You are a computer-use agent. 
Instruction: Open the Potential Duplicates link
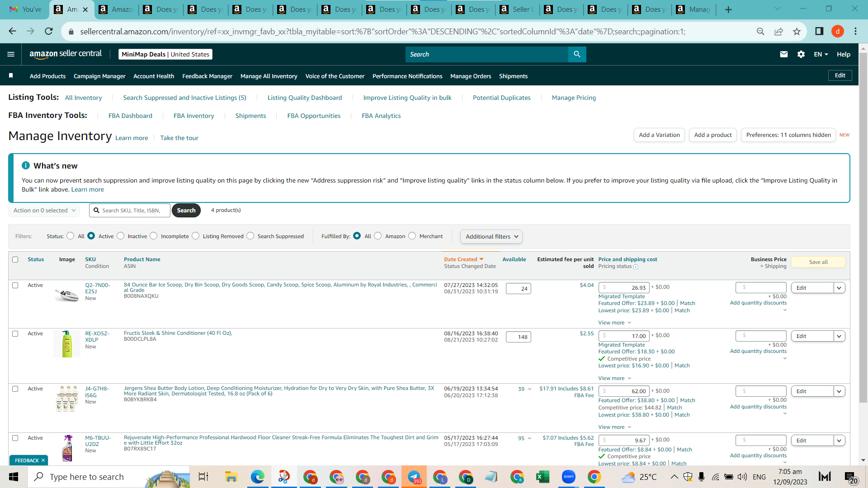pos(501,98)
